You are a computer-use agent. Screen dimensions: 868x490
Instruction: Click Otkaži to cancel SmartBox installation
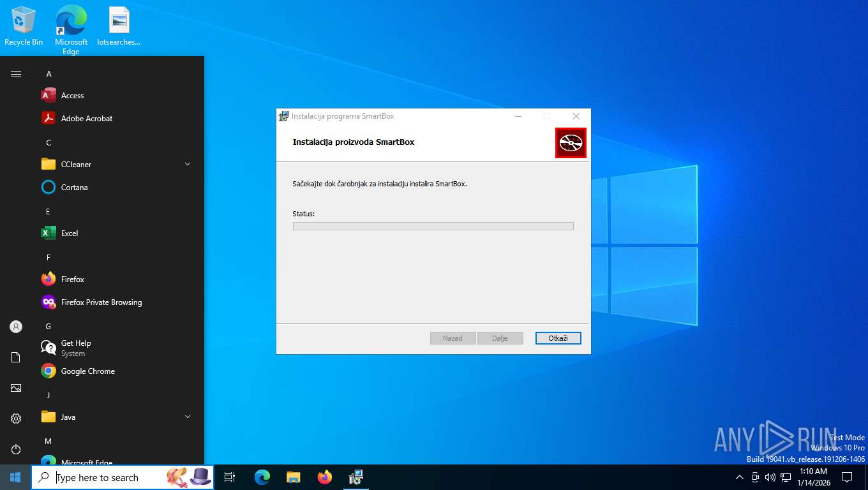pos(558,338)
